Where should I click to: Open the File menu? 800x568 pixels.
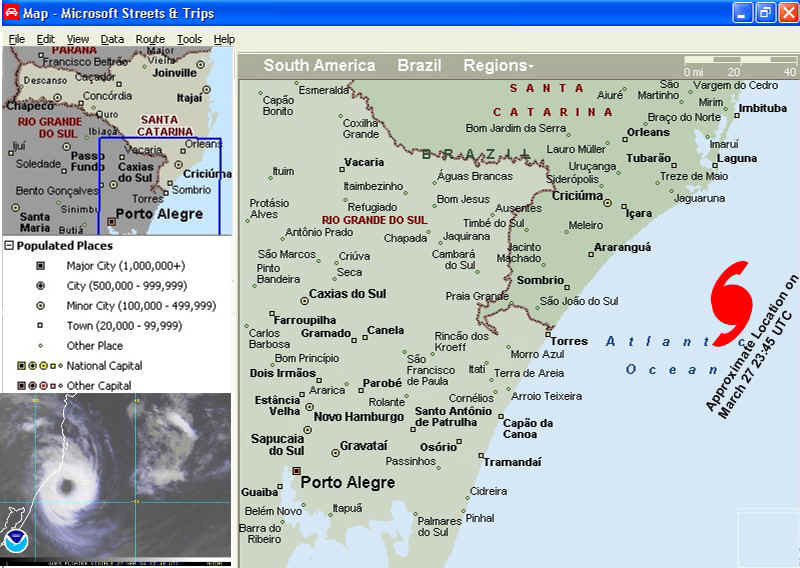click(17, 39)
